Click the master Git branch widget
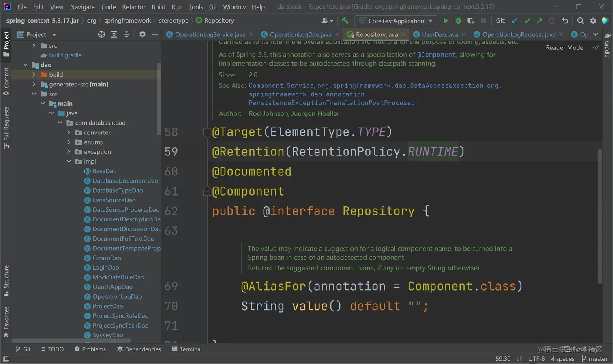 click(x=594, y=359)
